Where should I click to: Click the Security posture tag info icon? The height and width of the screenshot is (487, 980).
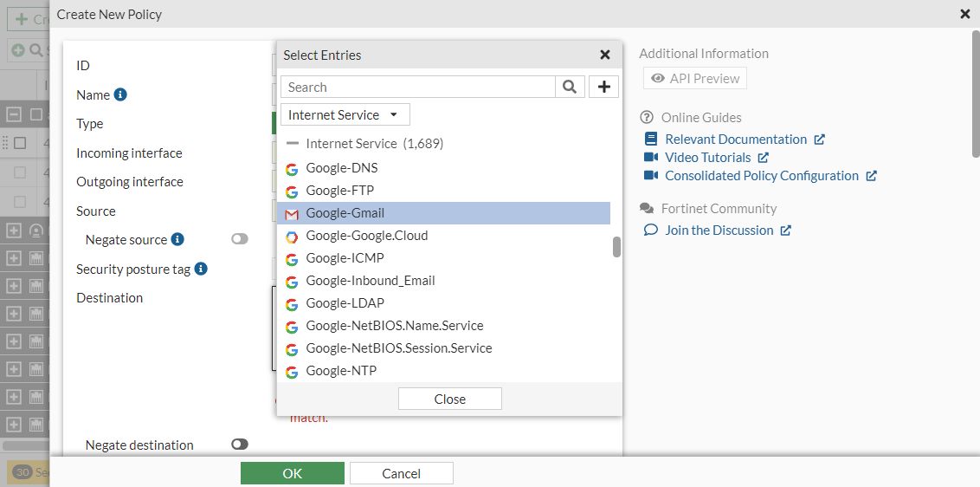coord(201,269)
